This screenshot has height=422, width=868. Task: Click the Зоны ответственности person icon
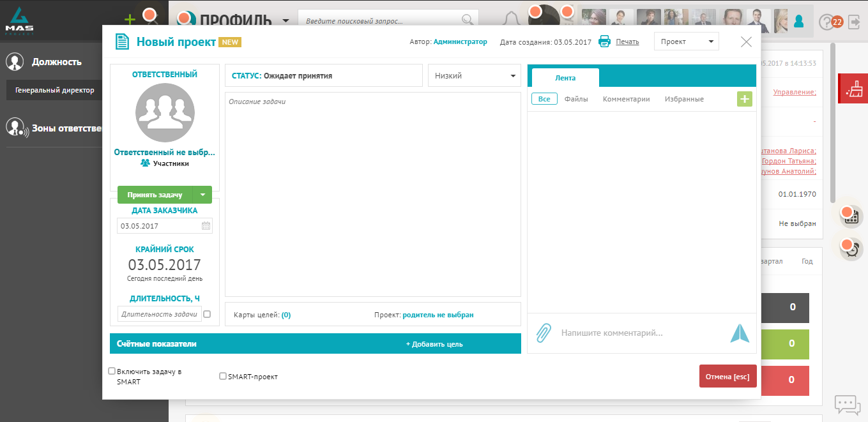tap(16, 128)
